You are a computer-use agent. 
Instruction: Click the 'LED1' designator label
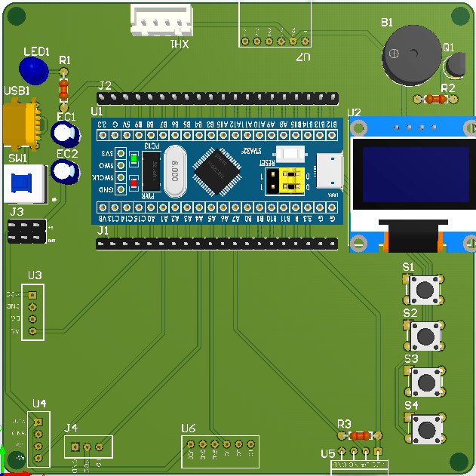pyautogui.click(x=36, y=51)
